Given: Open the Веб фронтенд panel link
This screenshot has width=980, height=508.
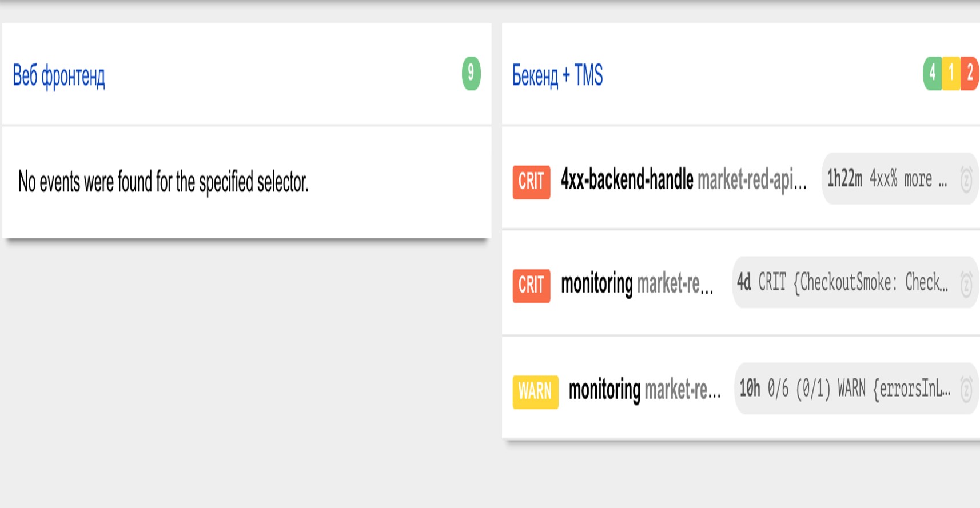Looking at the screenshot, I should click(x=59, y=75).
